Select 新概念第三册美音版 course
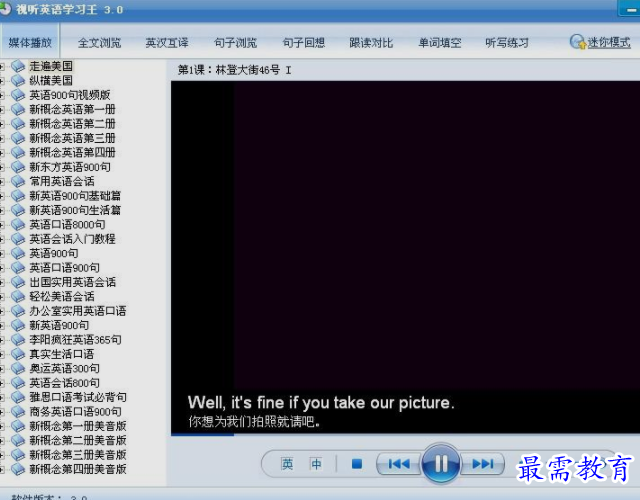The width and height of the screenshot is (640, 500). [78, 455]
